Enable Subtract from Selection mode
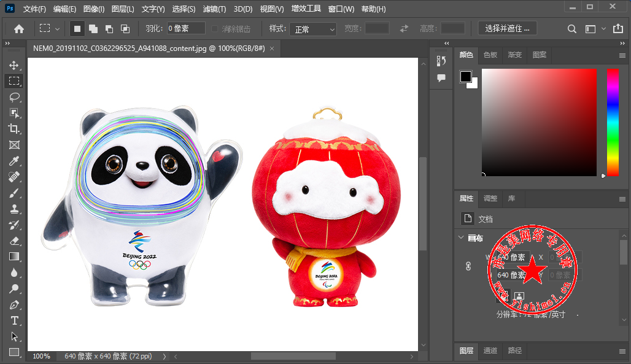The height and width of the screenshot is (364, 631). [x=109, y=29]
